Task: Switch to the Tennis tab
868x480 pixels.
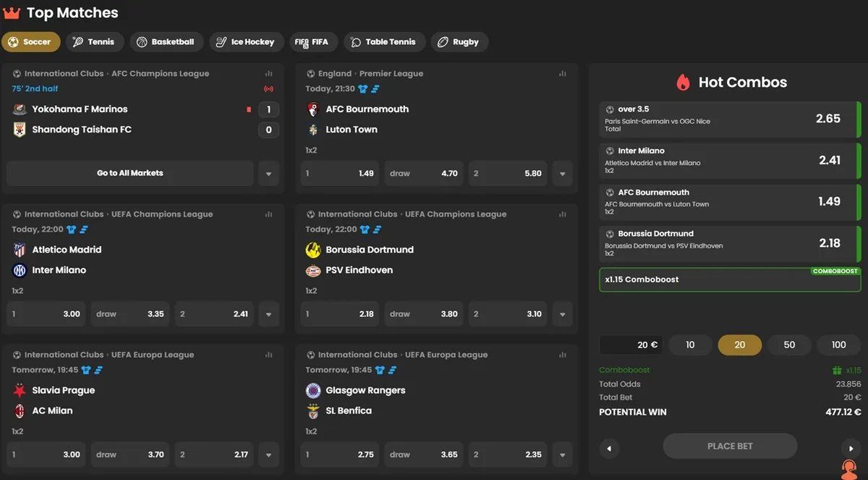Action: click(x=95, y=42)
